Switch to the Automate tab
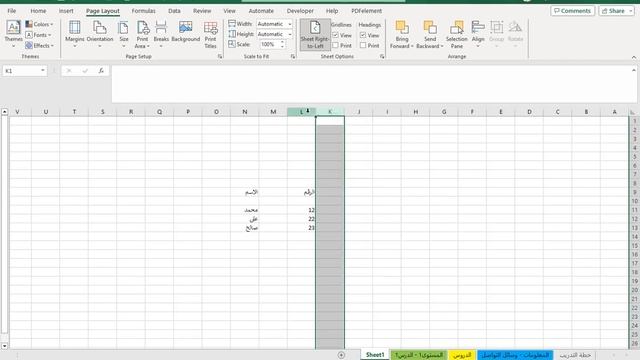640x360 pixels. tap(261, 11)
